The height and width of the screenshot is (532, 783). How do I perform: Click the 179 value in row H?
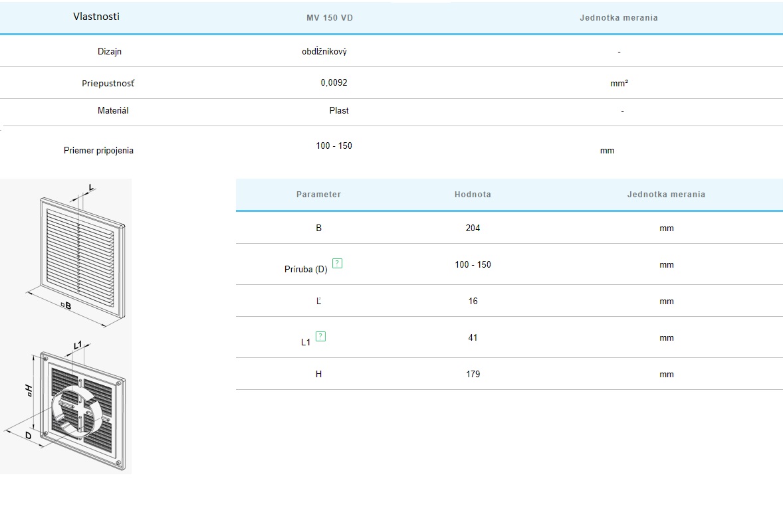coord(473,374)
